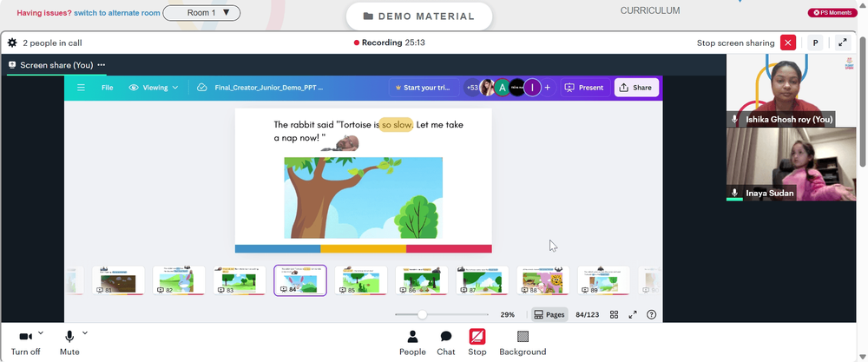The height and width of the screenshot is (362, 868).
Task: Click Canva fullscreen arrows icon
Action: pos(633,314)
